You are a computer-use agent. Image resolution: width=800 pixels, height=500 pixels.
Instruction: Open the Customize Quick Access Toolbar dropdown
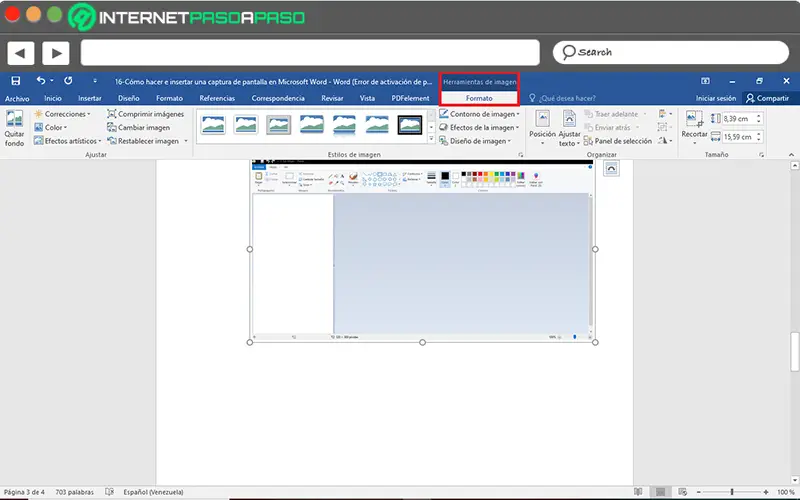(x=95, y=81)
